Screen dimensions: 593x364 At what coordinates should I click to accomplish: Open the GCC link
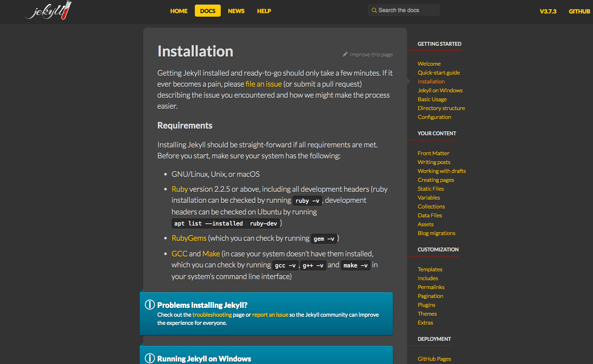point(179,254)
